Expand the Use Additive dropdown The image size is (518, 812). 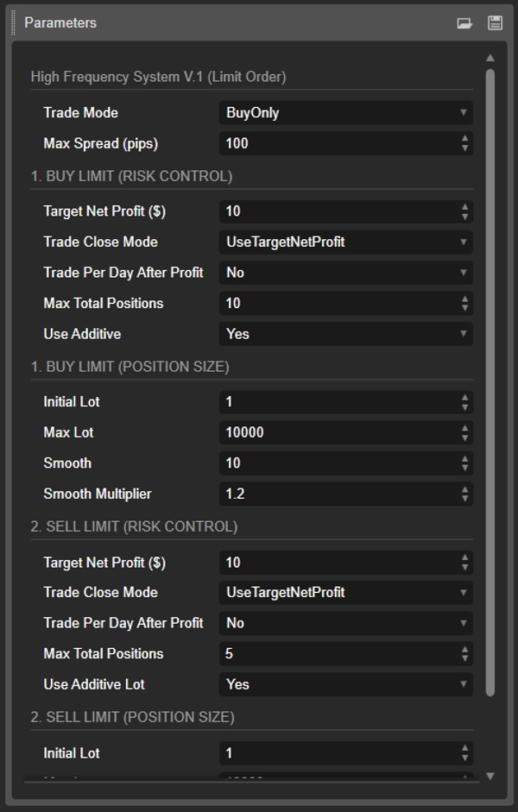coord(345,334)
